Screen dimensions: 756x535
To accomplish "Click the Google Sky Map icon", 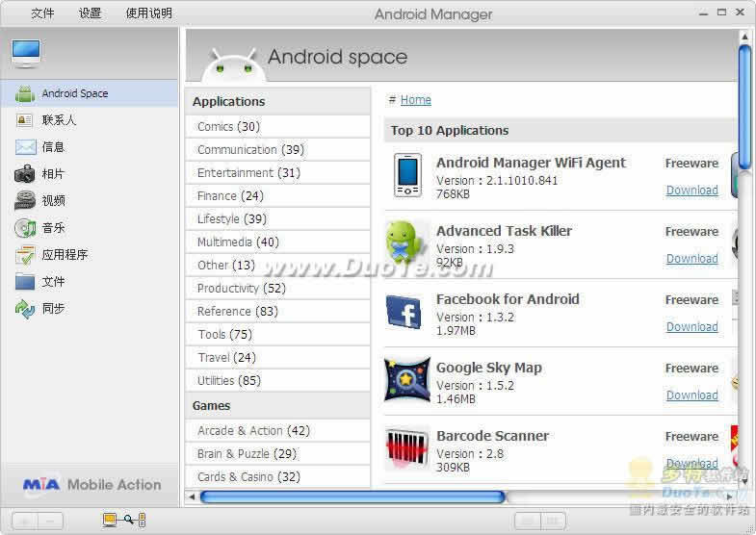I will coord(407,379).
